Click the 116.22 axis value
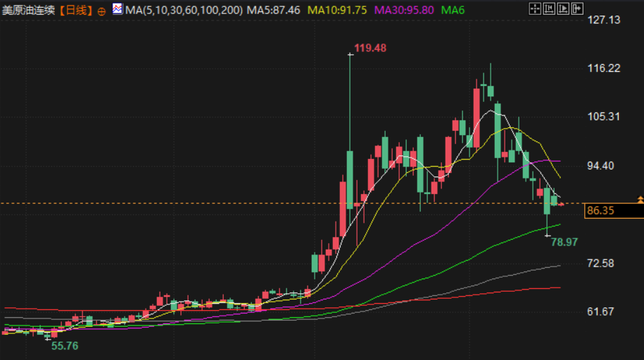644x360 pixels. [x=604, y=68]
